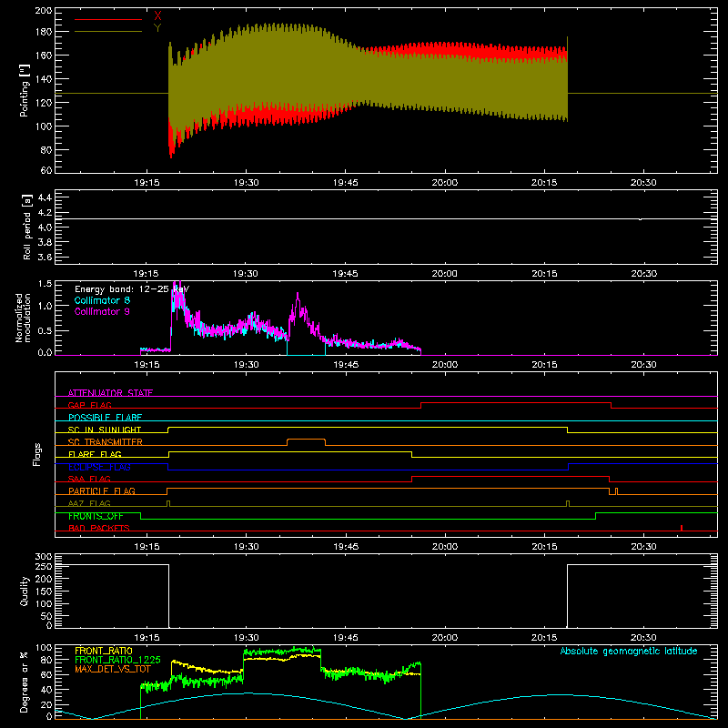Viewport: 728px width, 728px height.
Task: Click the 140 tick on Pointing axis
Action: [44, 79]
